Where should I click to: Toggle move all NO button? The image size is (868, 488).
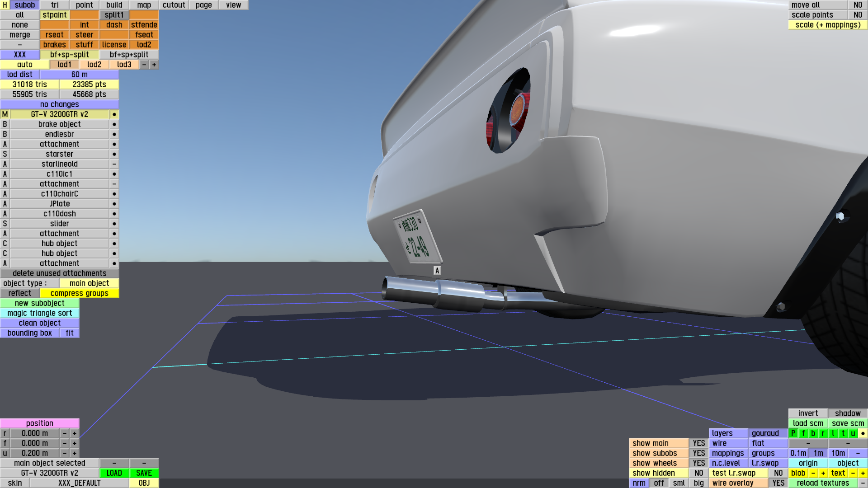click(858, 5)
